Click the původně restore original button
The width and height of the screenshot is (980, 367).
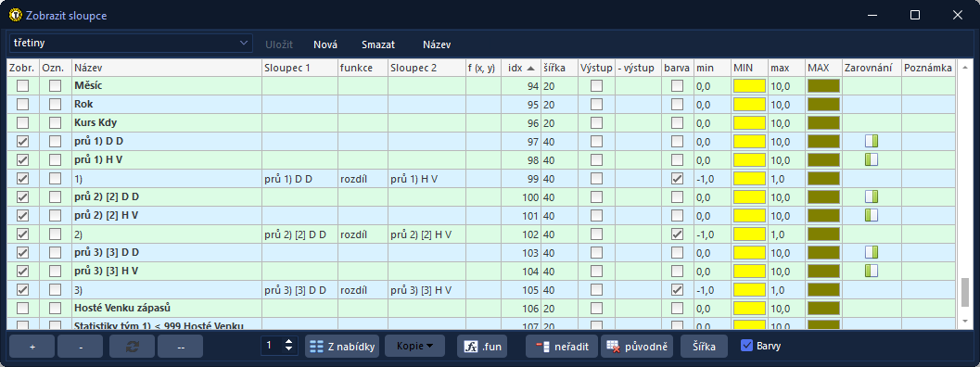[637, 346]
